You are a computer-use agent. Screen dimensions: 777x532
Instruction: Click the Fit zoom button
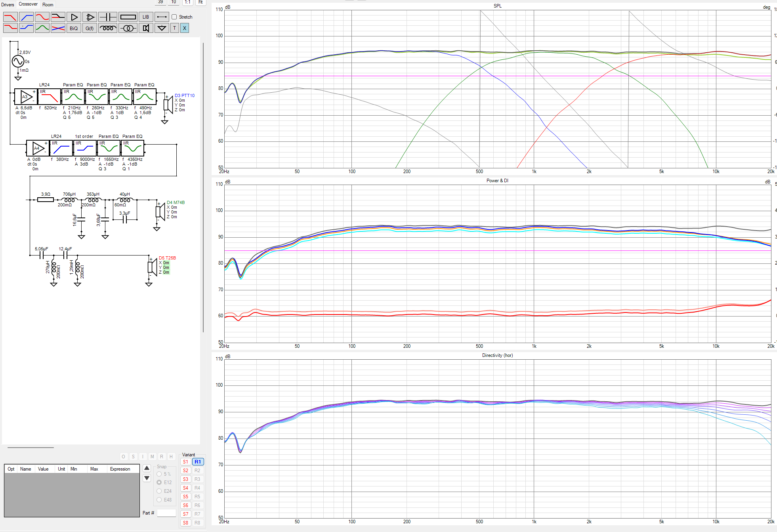pos(200,2)
